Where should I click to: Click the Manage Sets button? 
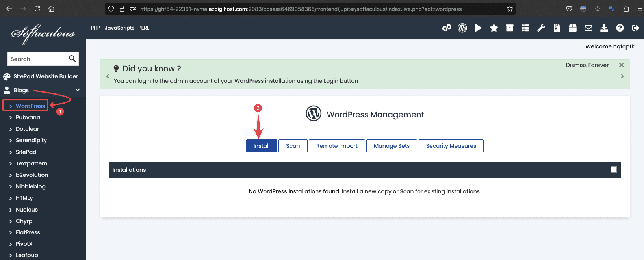[x=392, y=146]
